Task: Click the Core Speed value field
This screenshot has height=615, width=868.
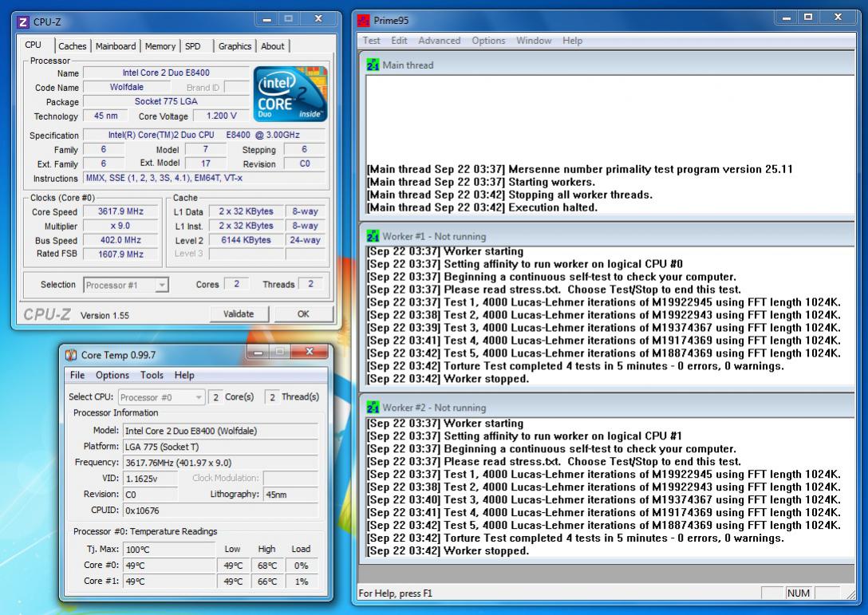Action: (x=120, y=211)
